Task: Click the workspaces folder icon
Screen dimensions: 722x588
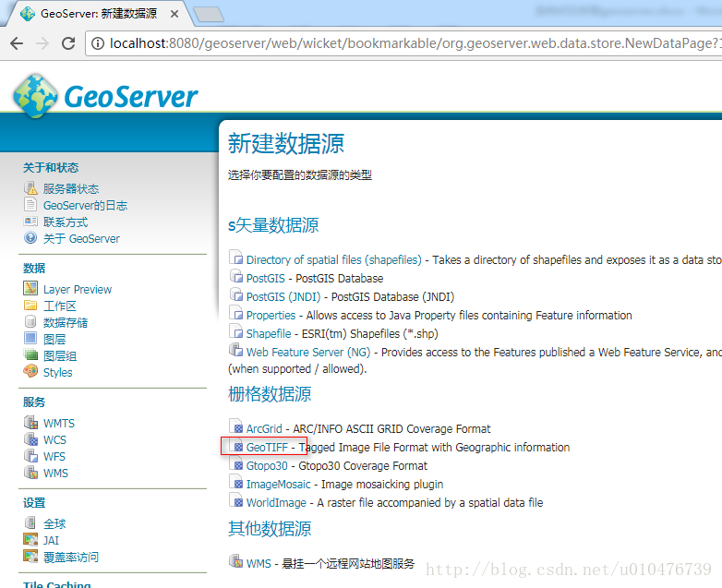Action: point(30,305)
